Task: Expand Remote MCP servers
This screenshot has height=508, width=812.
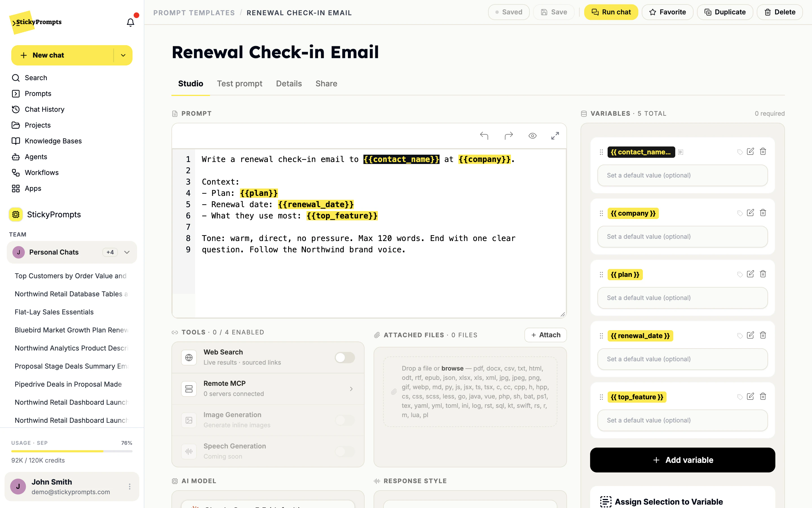Action: coord(351,389)
